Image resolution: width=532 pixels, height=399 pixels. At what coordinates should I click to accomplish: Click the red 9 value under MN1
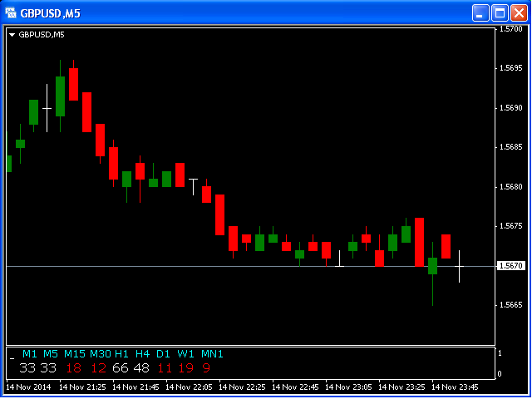pos(205,367)
